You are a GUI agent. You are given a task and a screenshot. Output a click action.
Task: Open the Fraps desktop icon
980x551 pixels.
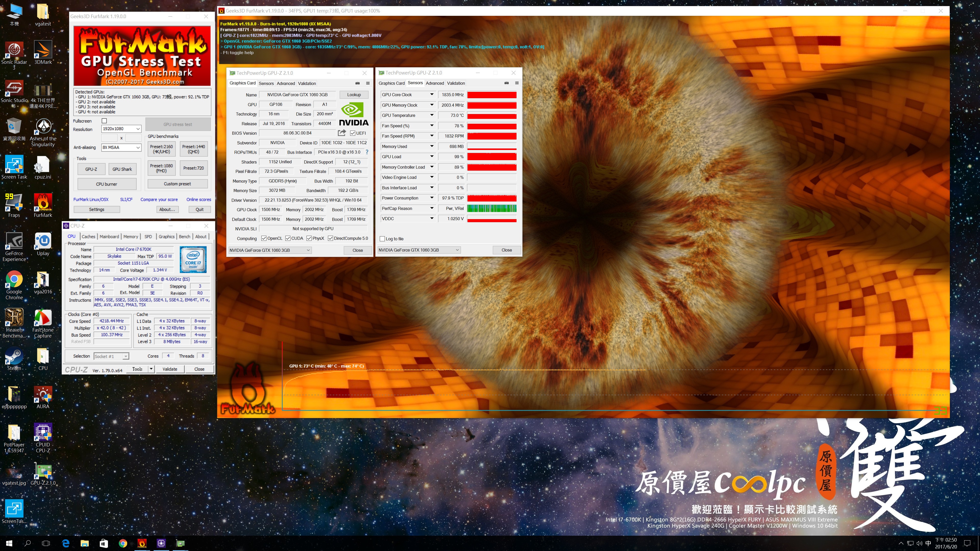click(14, 206)
